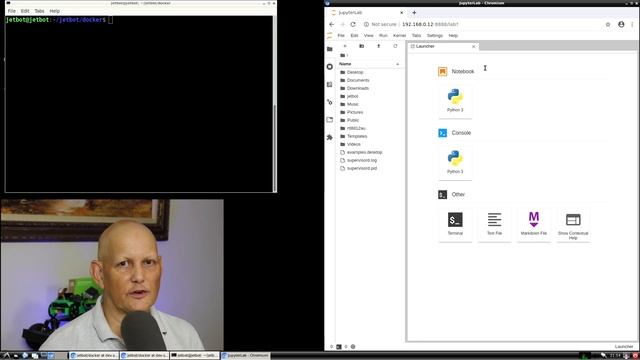640x360 pixels.
Task: Open the JupyterLab Help menu
Action: (x=453, y=36)
